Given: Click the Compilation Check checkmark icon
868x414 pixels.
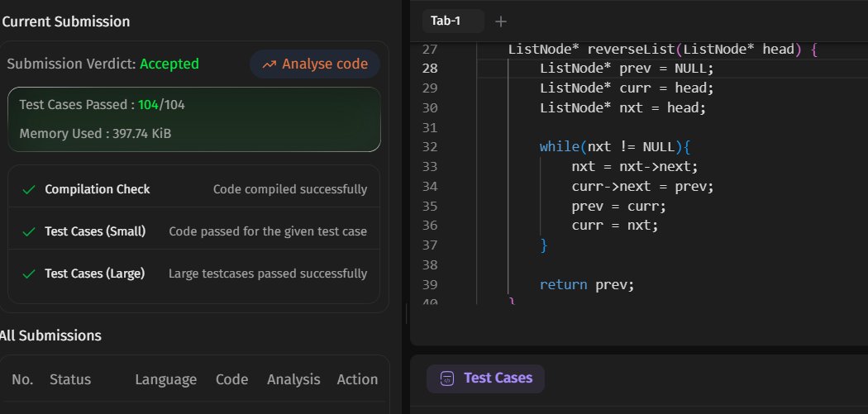Looking at the screenshot, I should tap(29, 190).
